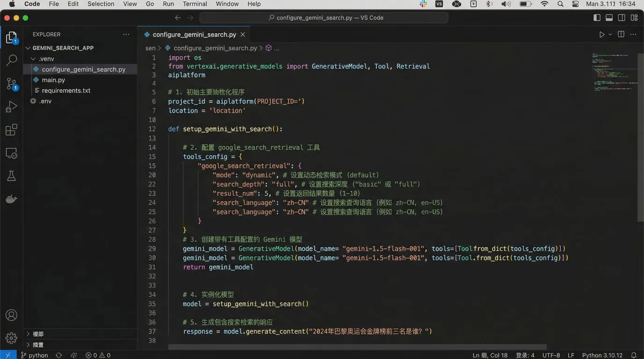Toggle the primary sidebar layout button
The width and height of the screenshot is (644, 359).
click(597, 18)
